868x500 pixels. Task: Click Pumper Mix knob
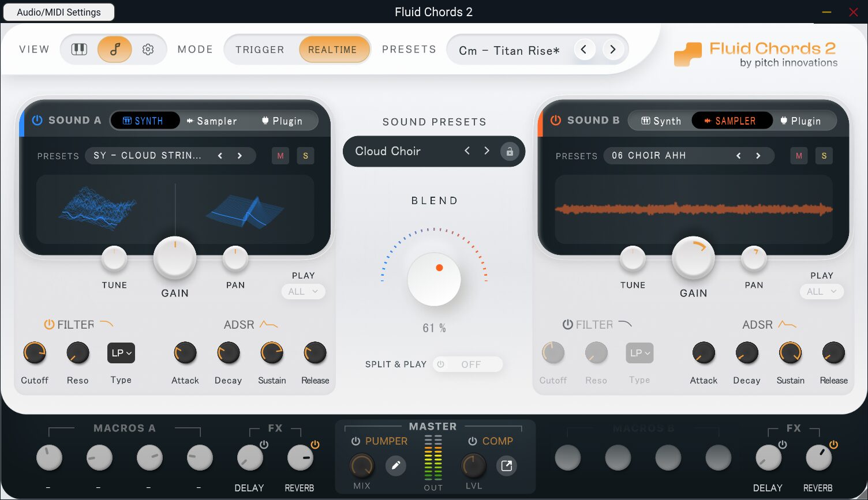pos(362,465)
